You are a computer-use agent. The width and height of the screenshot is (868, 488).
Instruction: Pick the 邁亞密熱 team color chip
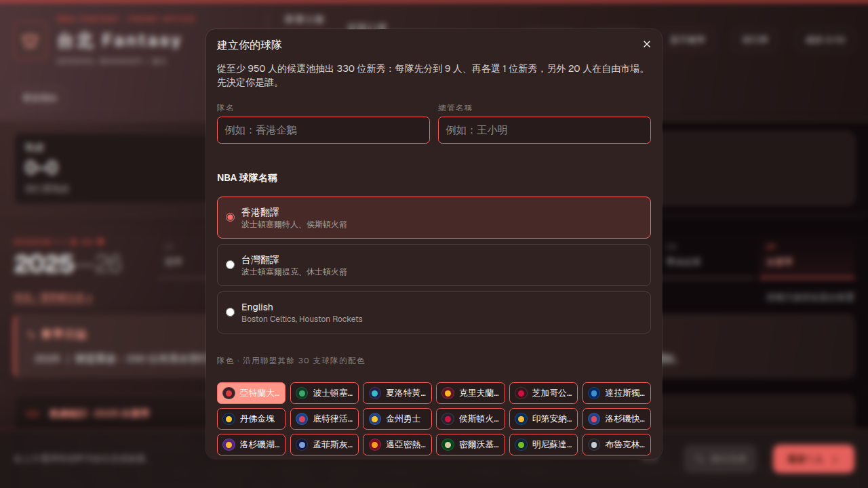[x=397, y=445]
